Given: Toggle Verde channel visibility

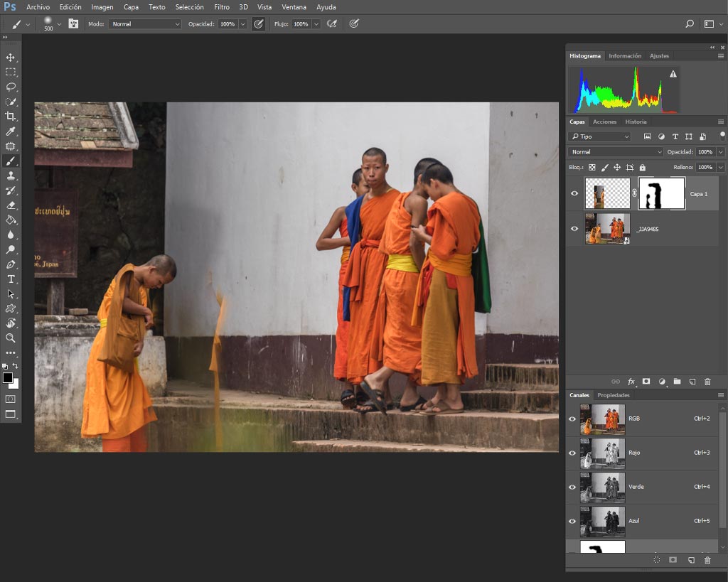Looking at the screenshot, I should [x=572, y=487].
